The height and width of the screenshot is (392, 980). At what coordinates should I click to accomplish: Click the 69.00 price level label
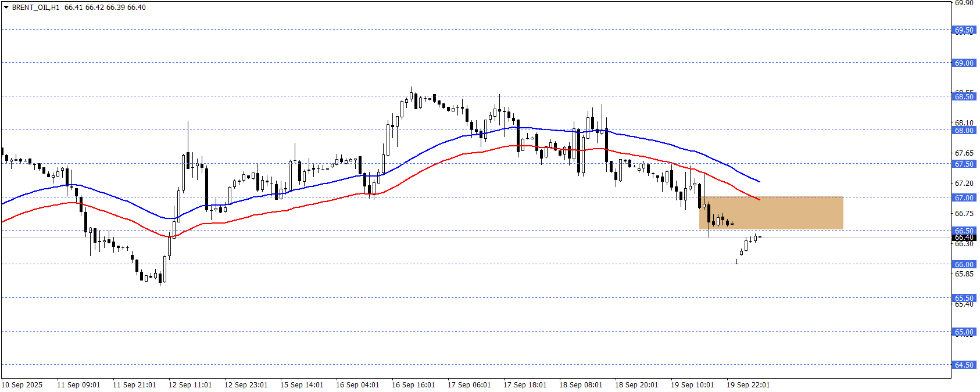click(964, 63)
